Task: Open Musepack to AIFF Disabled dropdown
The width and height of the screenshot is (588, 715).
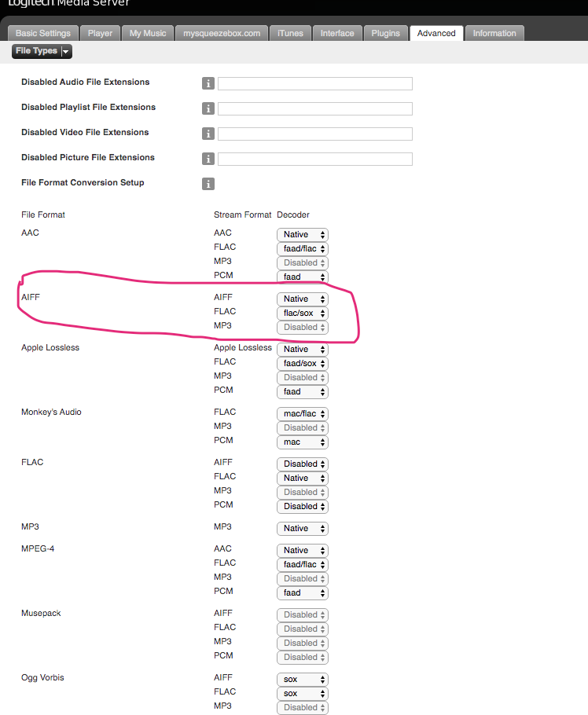Action: [303, 614]
